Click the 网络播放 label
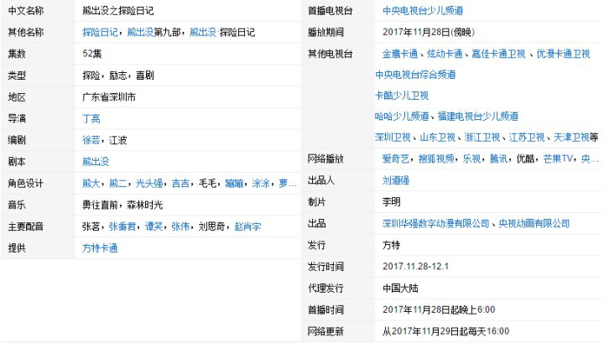Image resolution: width=604 pixels, height=364 pixels. click(325, 159)
